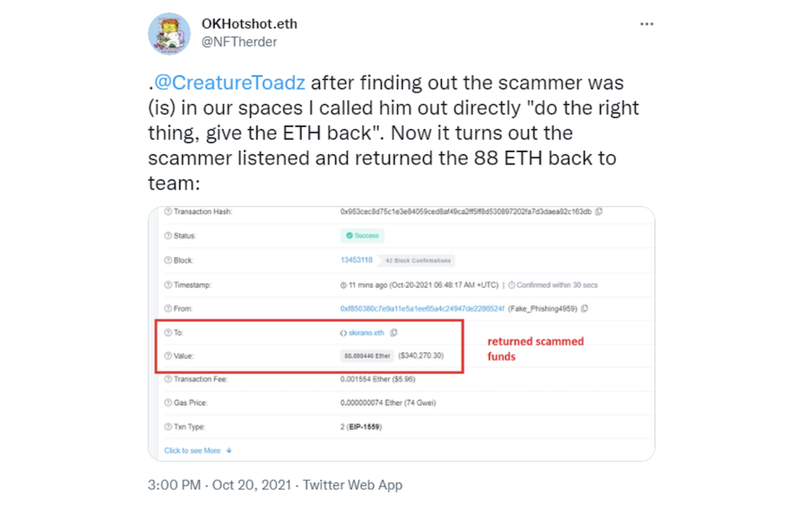Click help icon beside Timestamp label
812x511 pixels.
click(x=168, y=285)
